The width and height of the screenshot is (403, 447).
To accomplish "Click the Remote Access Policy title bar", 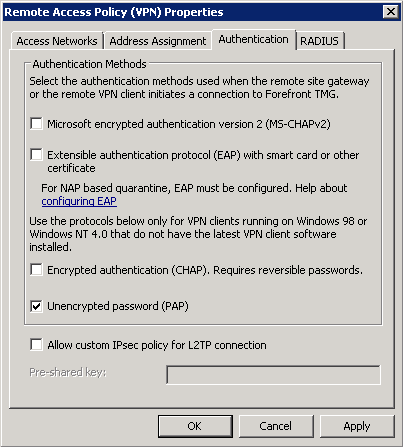I will pyautogui.click(x=192, y=12).
